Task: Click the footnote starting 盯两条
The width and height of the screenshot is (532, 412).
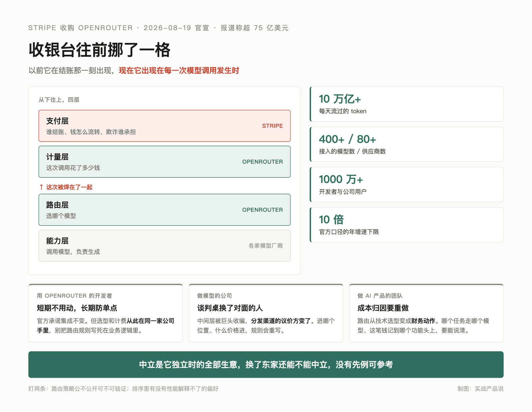Action: point(123,389)
